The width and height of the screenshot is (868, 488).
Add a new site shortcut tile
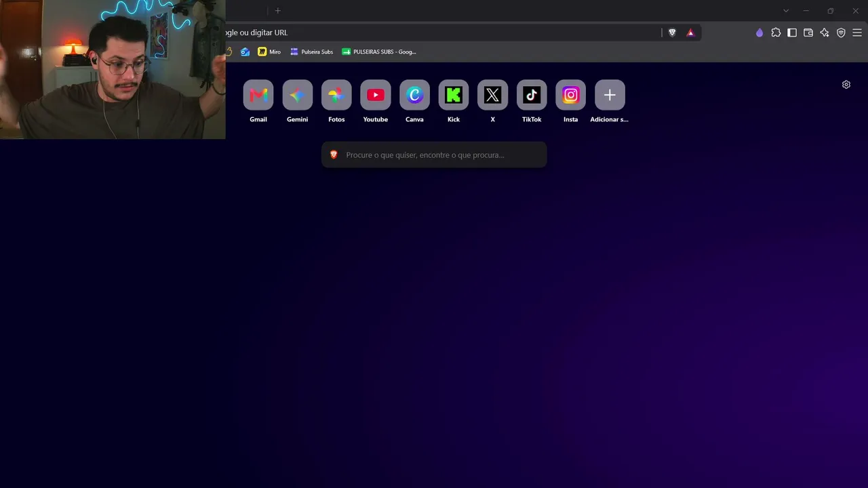[610, 96]
